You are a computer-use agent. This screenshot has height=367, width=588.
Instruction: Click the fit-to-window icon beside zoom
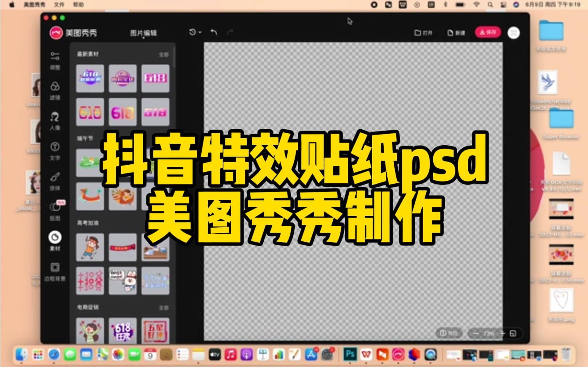[513, 333]
